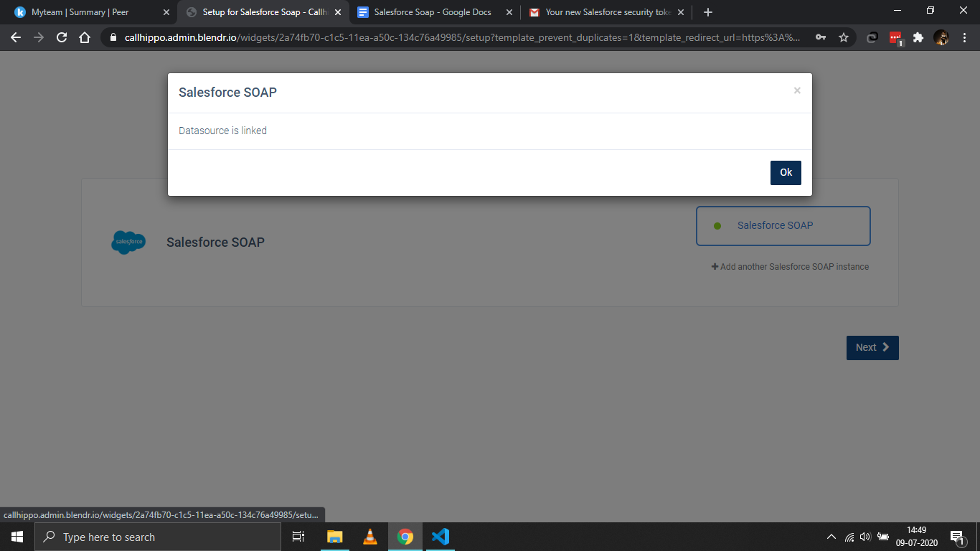Close the Google Docs tab
This screenshot has width=980, height=551.
(509, 12)
